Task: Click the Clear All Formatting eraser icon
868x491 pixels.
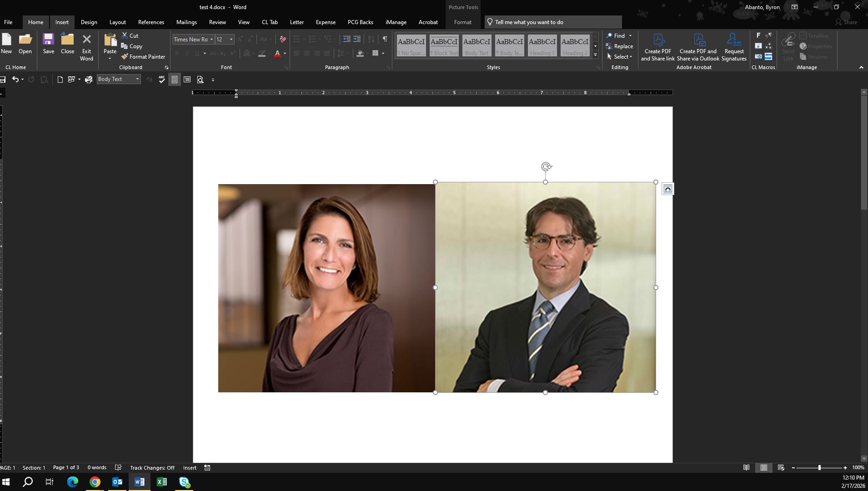Action: click(x=283, y=39)
